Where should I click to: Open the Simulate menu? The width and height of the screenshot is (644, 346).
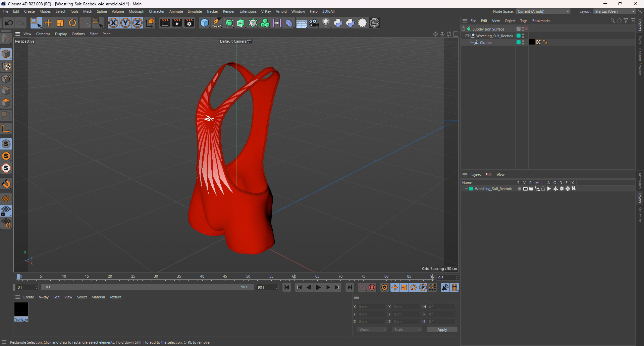tap(195, 11)
